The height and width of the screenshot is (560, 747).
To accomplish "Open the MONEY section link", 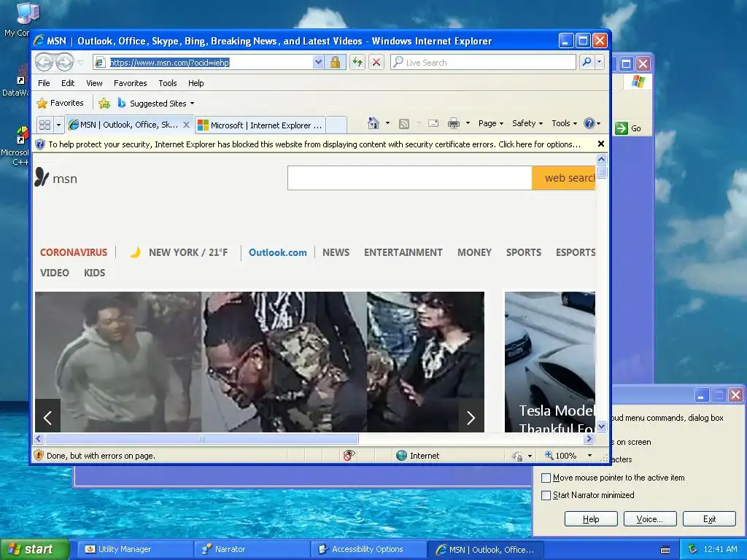I will [x=474, y=252].
